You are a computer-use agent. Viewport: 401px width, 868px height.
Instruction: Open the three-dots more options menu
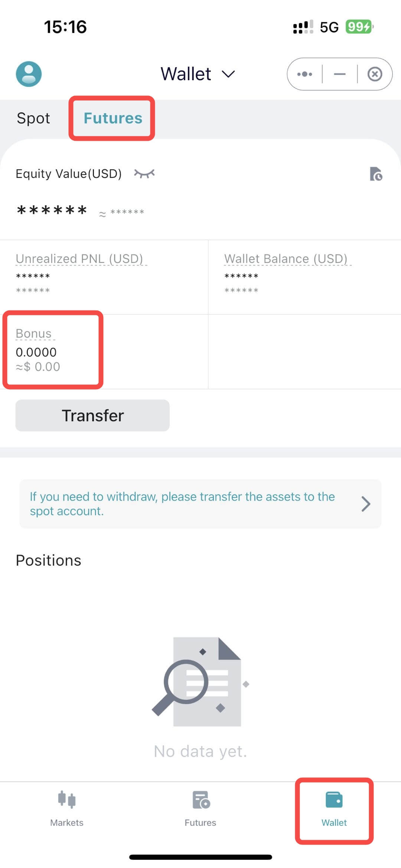coord(304,74)
